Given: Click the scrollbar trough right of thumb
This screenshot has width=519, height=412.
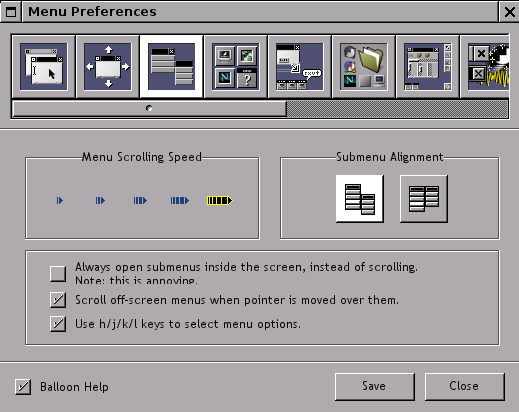Looking at the screenshot, I should pyautogui.click(x=397, y=109).
